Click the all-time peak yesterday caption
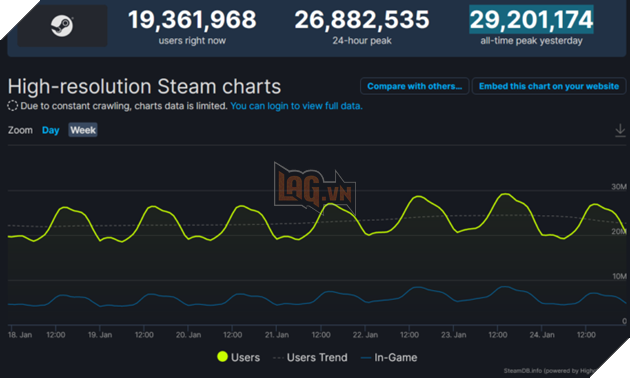Screen dimensions: 630x378 click(531, 41)
